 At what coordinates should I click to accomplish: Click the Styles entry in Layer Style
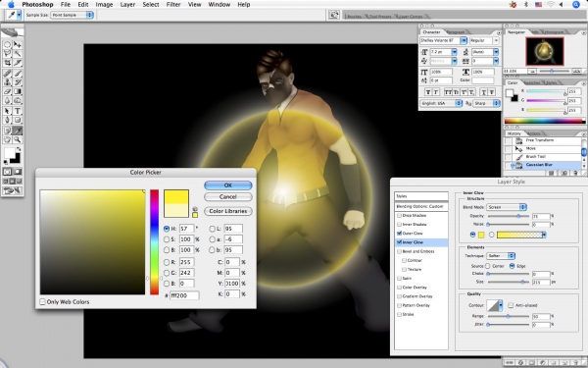[421, 196]
